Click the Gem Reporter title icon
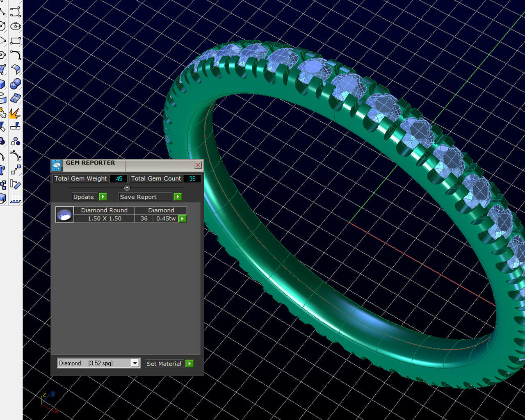The image size is (525, 420). [57, 165]
